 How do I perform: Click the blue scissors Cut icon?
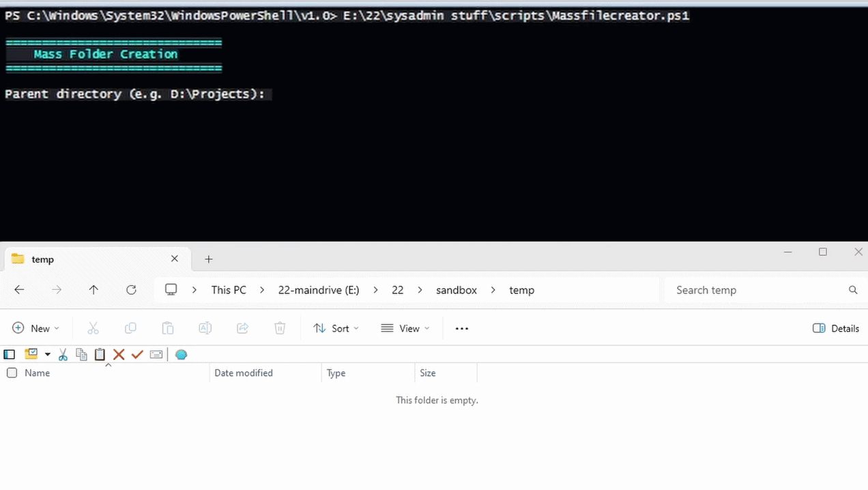tap(63, 354)
